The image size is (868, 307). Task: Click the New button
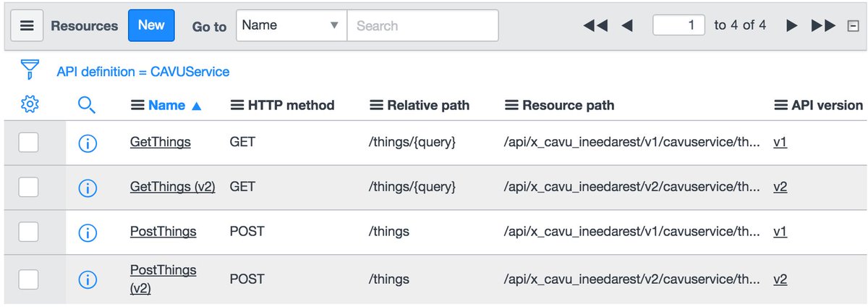point(151,25)
